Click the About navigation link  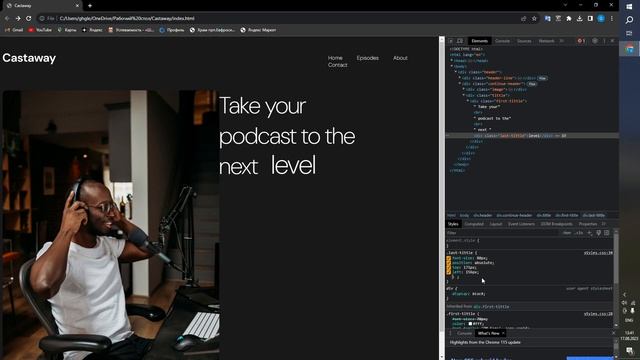coord(400,58)
